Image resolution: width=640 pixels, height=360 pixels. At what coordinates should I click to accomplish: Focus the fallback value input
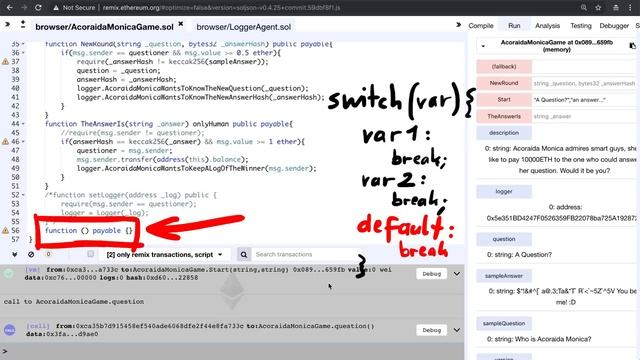pyautogui.click(x=585, y=67)
